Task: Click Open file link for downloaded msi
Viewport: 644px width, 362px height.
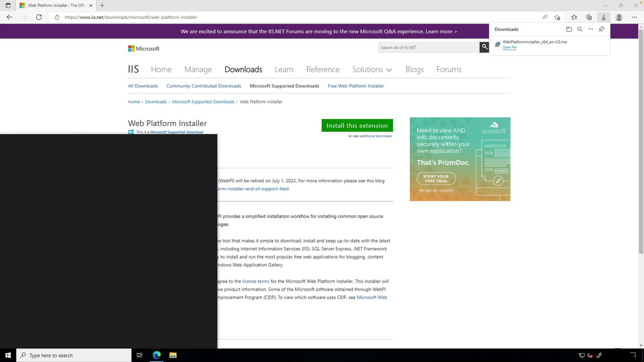Action: coord(509,47)
